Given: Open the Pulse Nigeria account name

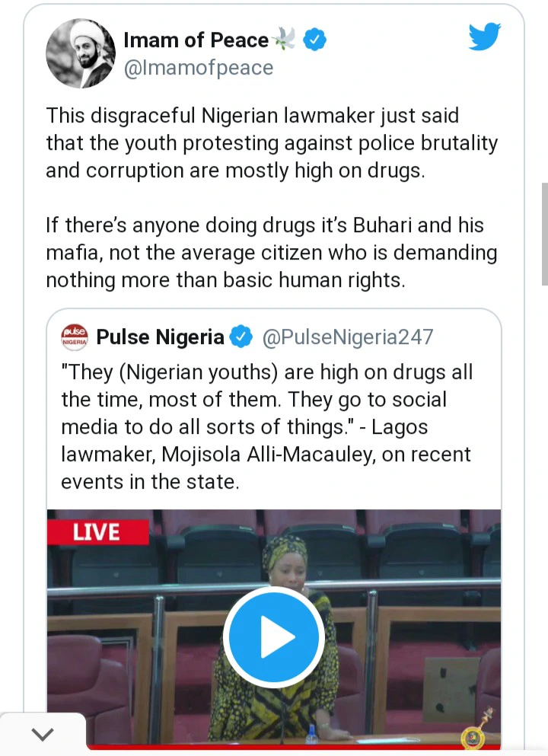Looking at the screenshot, I should [160, 337].
